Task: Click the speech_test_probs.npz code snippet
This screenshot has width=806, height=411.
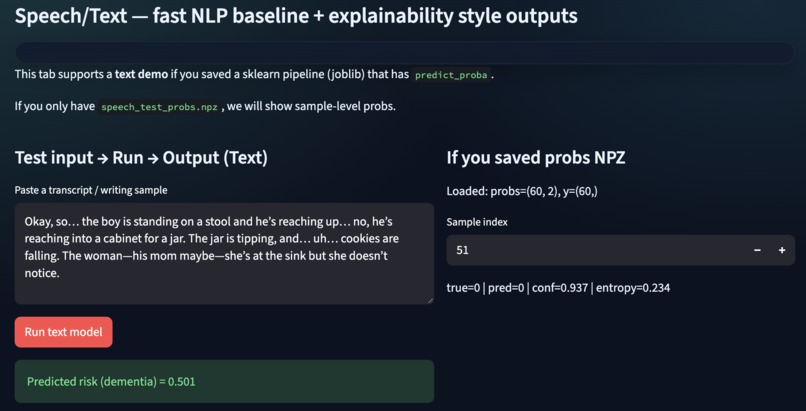Action: point(159,107)
